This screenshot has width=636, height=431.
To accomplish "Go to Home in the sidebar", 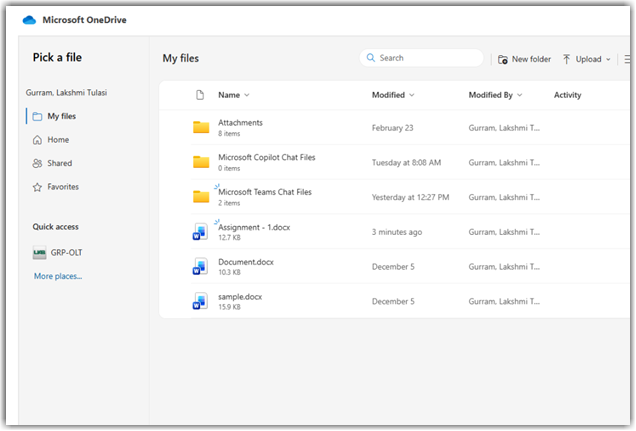I will 57,140.
